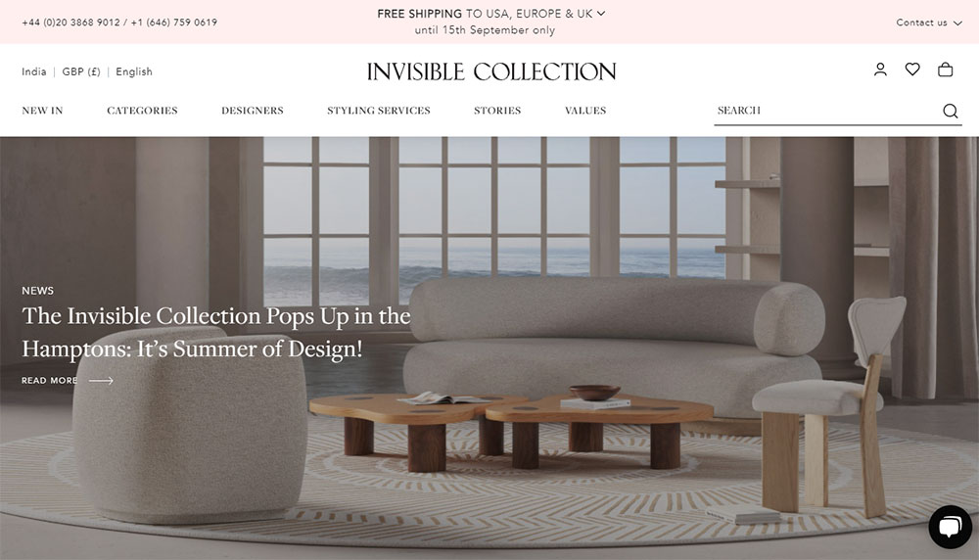Change currency from GBP (£)
The image size is (979, 560).
[x=81, y=71]
